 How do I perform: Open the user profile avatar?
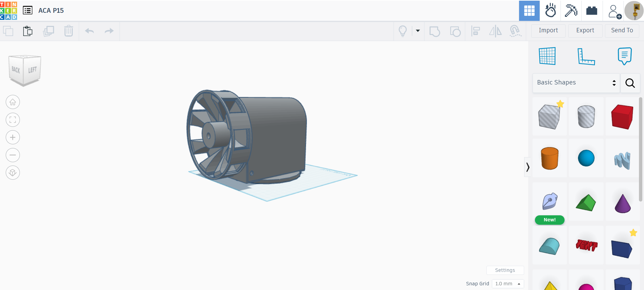click(x=634, y=11)
